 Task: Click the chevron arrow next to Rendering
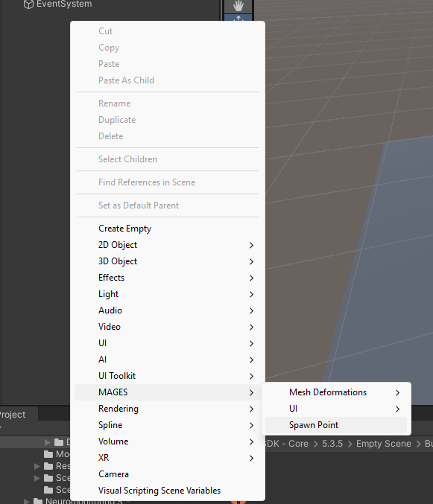tap(252, 409)
